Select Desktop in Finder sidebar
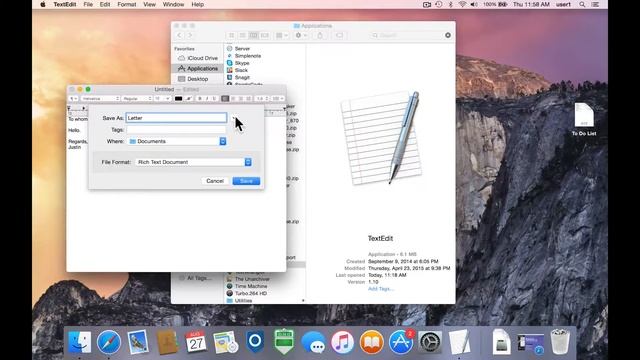Viewport: 640px width, 360px height. tap(198, 79)
